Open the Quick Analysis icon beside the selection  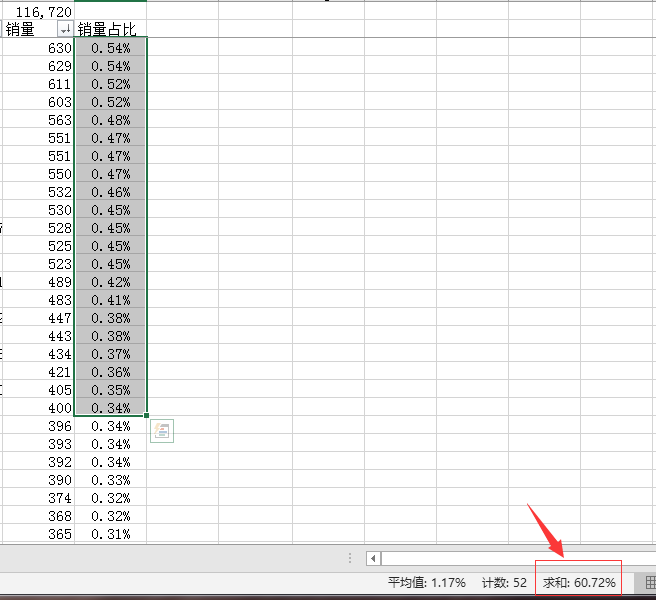[162, 431]
